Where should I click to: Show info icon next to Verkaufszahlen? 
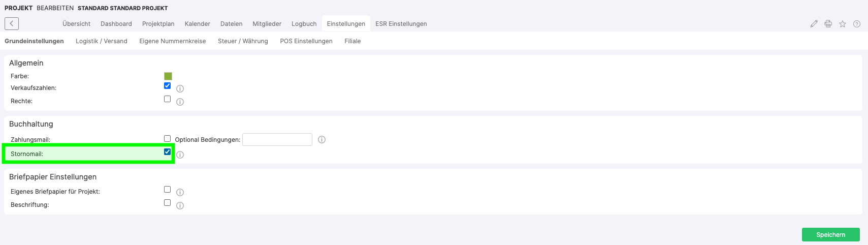click(x=180, y=88)
